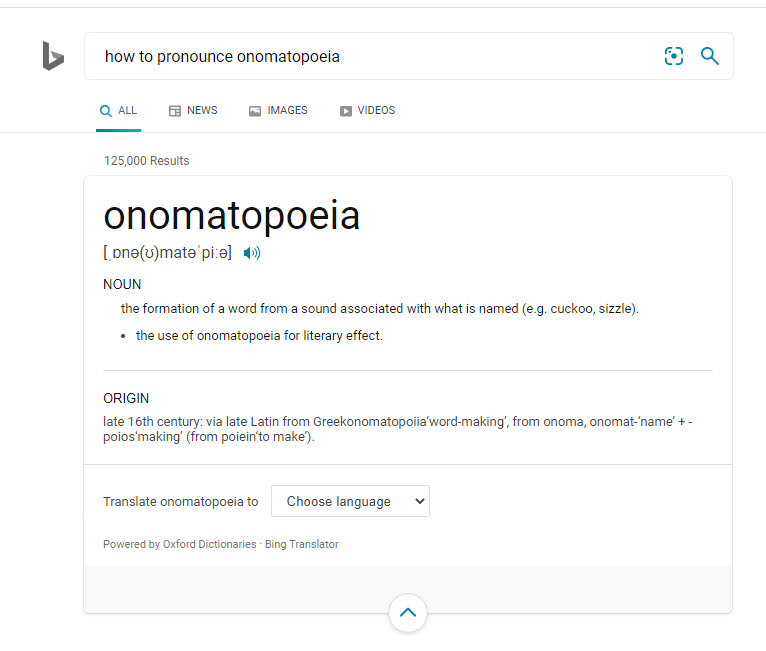Open visual search camera icon
This screenshot has height=651, width=766.
click(674, 56)
